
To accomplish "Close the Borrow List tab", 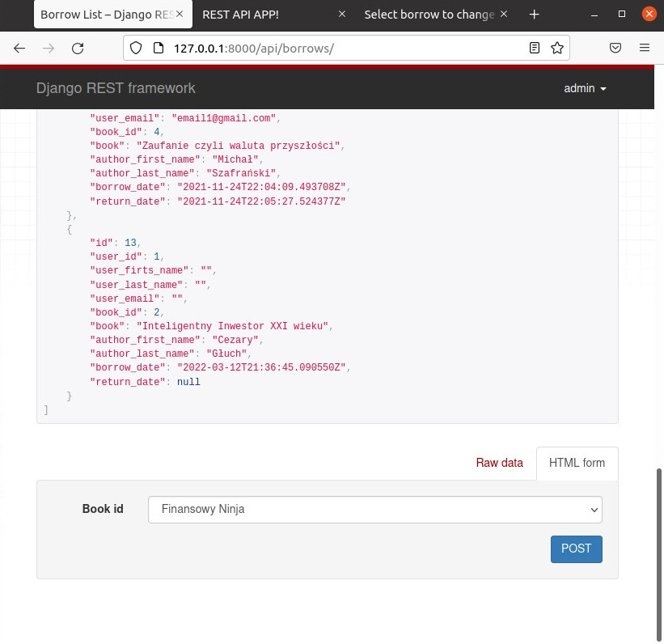I will tap(180, 15).
